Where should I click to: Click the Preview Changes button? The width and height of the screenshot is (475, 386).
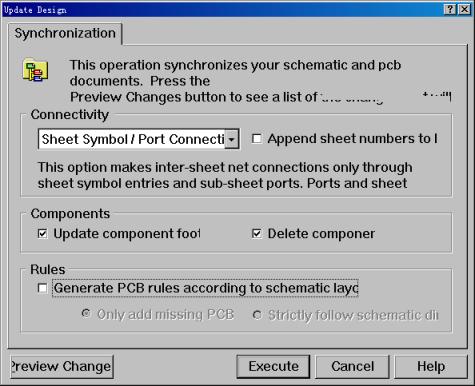click(62, 366)
